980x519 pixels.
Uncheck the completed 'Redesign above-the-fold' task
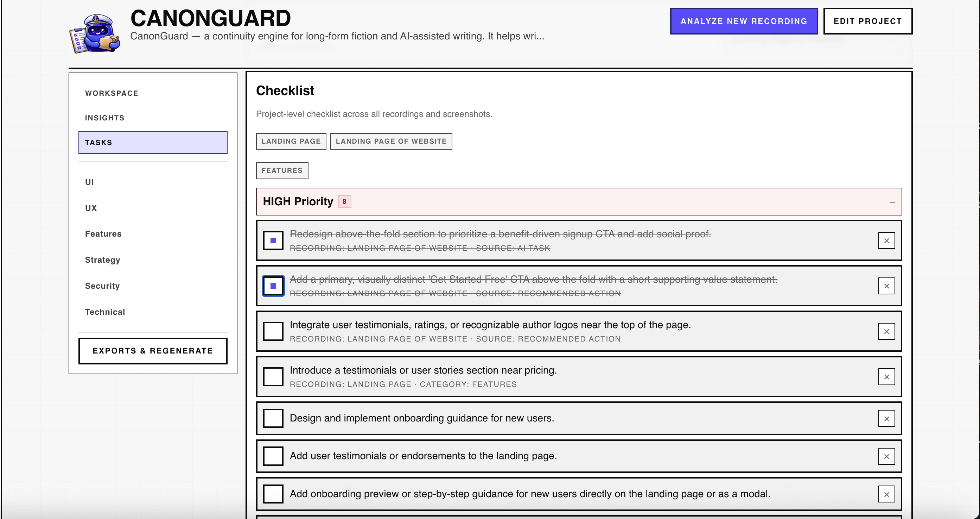(x=273, y=240)
